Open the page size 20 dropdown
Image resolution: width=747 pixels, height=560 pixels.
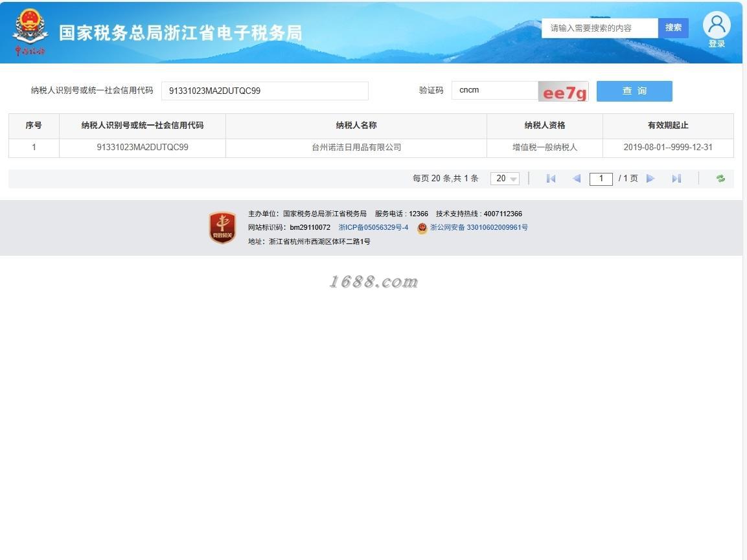pos(505,179)
